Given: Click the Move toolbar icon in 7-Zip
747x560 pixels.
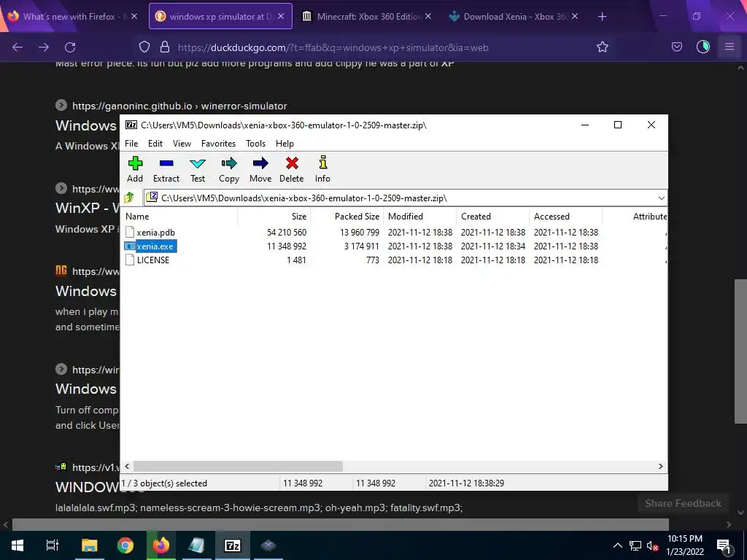Looking at the screenshot, I should [260, 169].
